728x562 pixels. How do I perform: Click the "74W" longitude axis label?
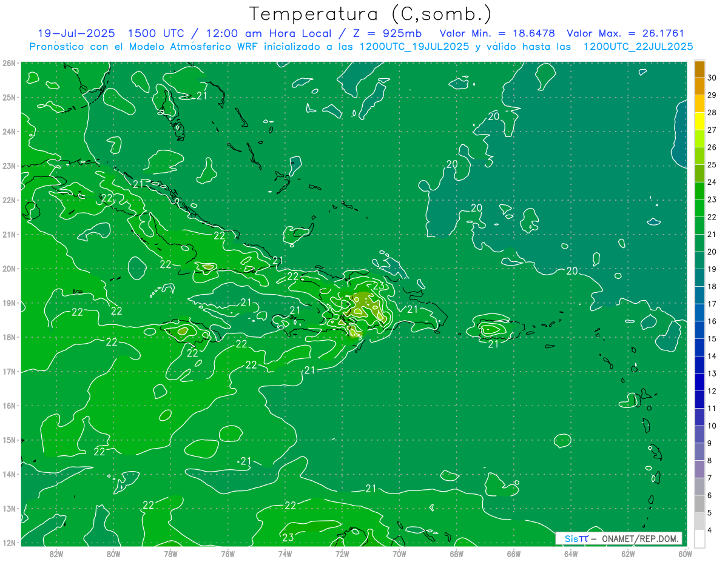point(285,553)
